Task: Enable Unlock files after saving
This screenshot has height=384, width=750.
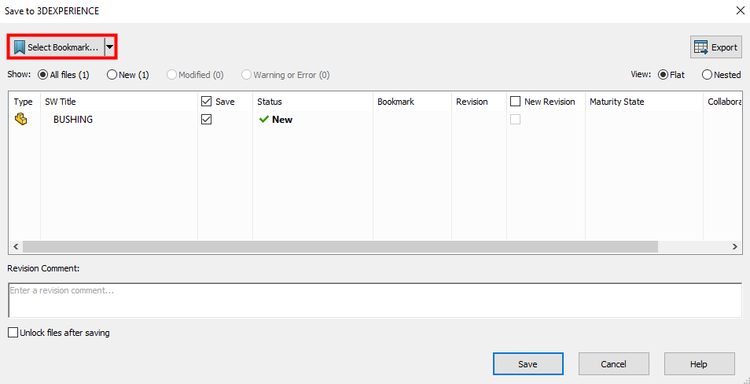Action: pyautogui.click(x=13, y=332)
